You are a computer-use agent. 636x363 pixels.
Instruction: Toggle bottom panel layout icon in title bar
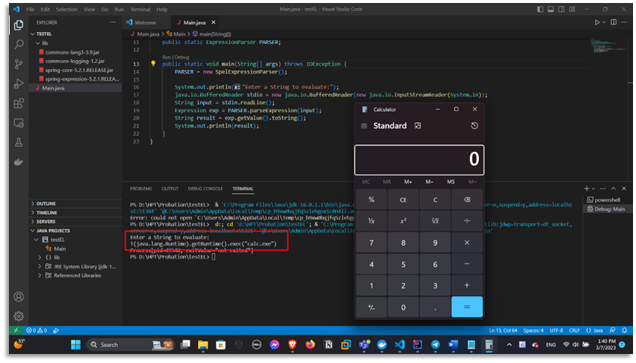[551, 9]
